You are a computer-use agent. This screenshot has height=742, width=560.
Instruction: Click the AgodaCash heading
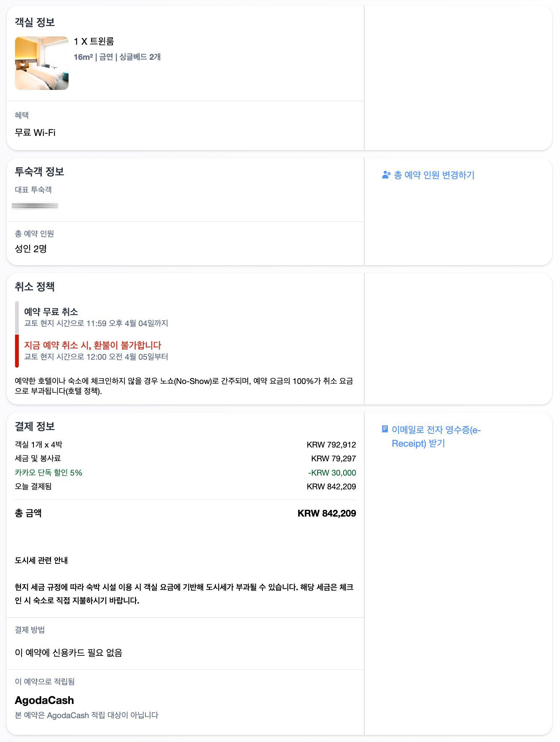point(44,700)
